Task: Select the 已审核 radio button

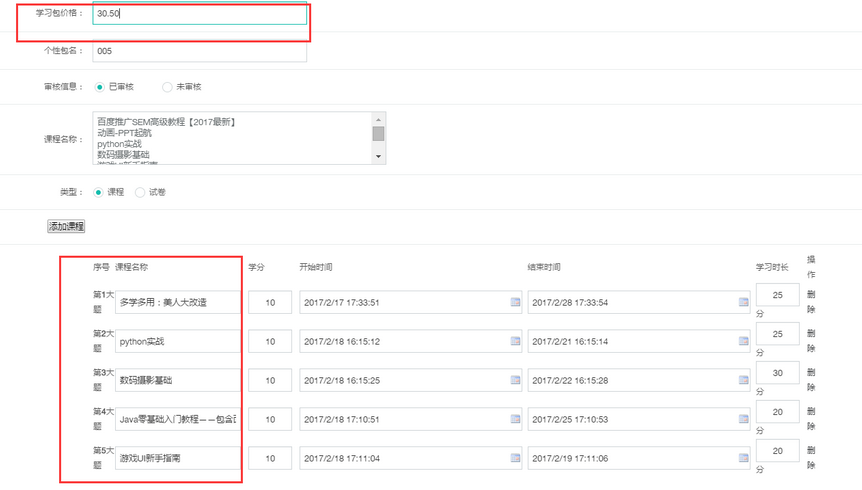Action: coord(99,87)
